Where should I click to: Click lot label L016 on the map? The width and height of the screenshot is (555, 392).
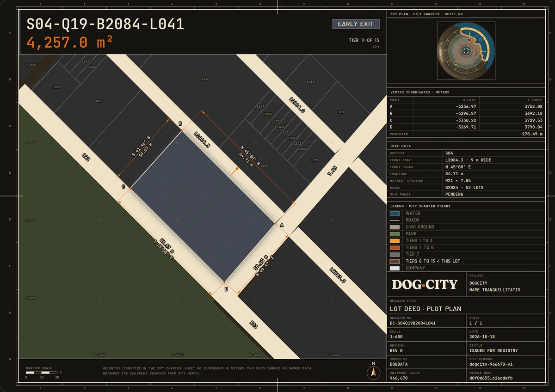tap(341, 112)
